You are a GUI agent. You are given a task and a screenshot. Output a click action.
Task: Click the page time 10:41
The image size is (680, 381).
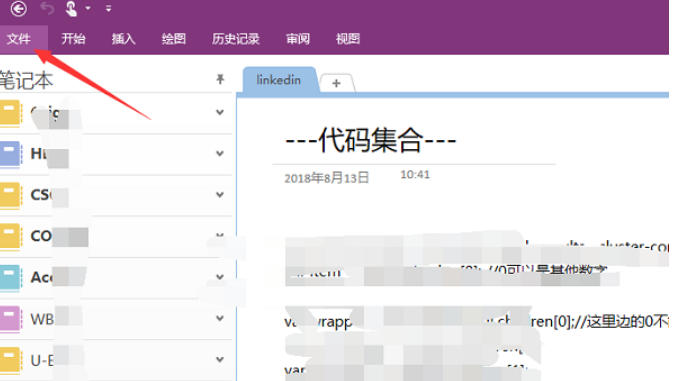point(415,174)
